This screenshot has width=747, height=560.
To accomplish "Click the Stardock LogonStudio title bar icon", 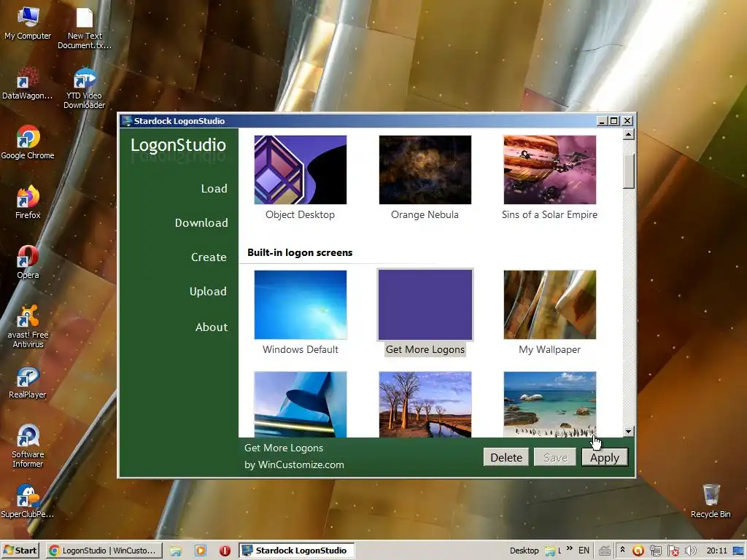I will 126,121.
